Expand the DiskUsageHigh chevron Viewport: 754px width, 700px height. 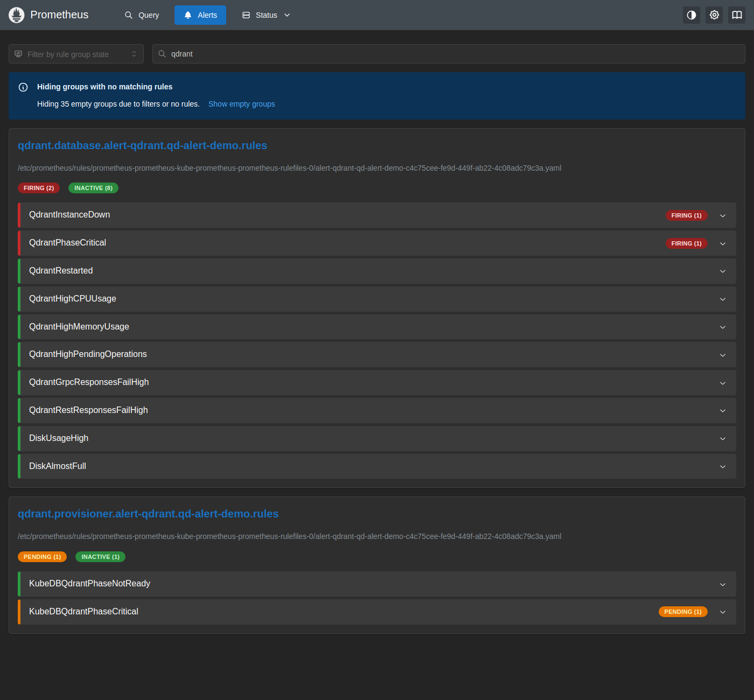pyautogui.click(x=723, y=439)
